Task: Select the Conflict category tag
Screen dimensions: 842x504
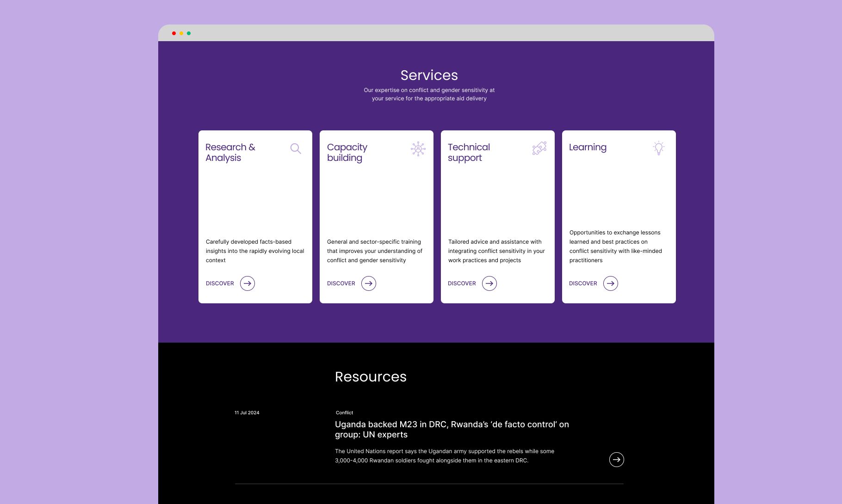Action: pos(344,412)
